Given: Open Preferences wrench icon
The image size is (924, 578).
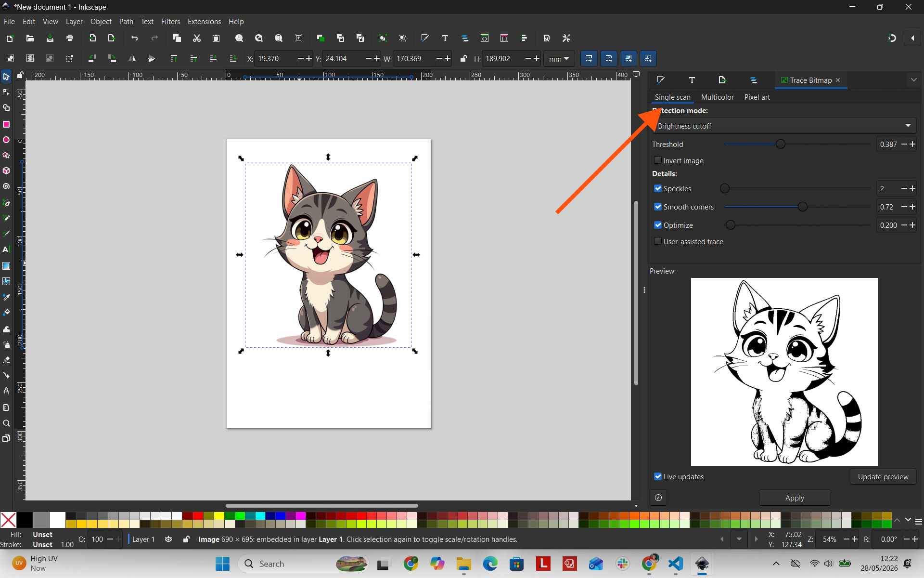Looking at the screenshot, I should point(566,38).
